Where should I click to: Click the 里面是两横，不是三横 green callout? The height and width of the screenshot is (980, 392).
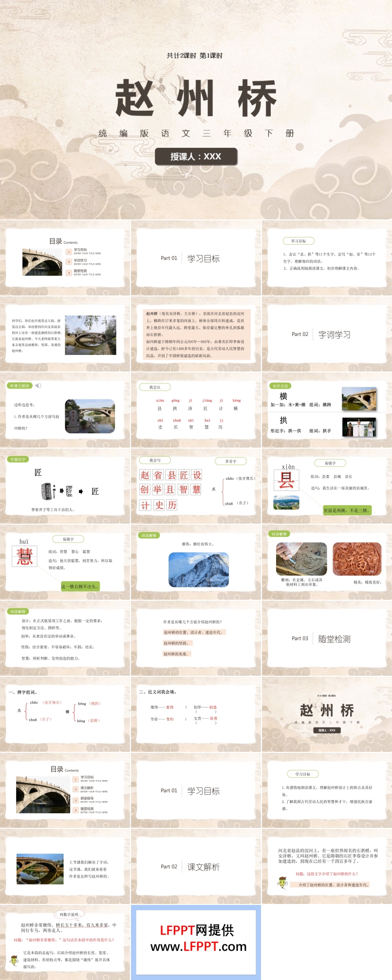point(347,510)
